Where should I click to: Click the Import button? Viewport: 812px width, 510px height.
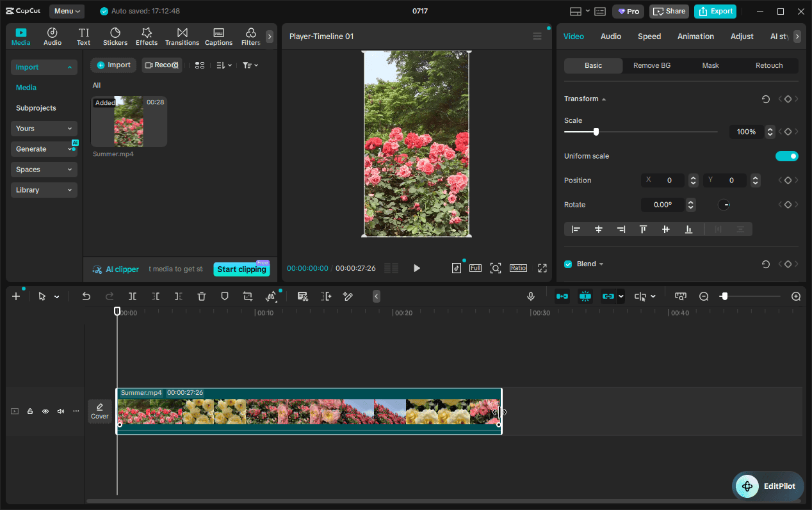coord(113,65)
